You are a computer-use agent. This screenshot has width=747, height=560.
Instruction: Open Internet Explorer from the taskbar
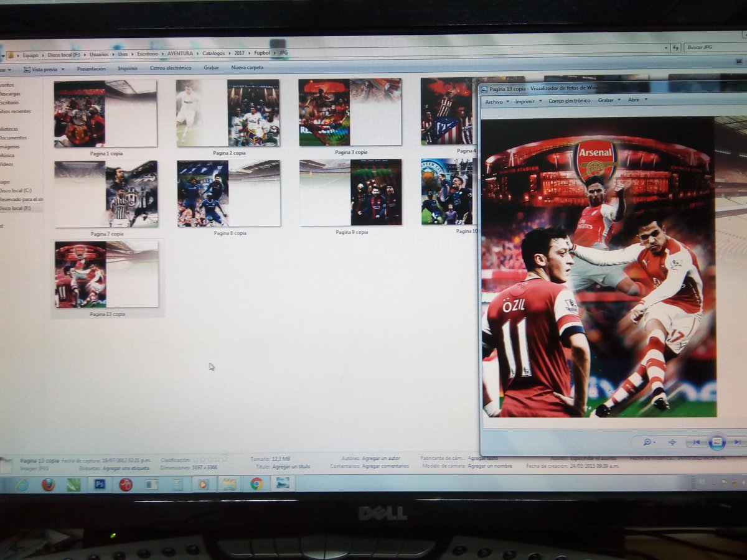point(22,485)
